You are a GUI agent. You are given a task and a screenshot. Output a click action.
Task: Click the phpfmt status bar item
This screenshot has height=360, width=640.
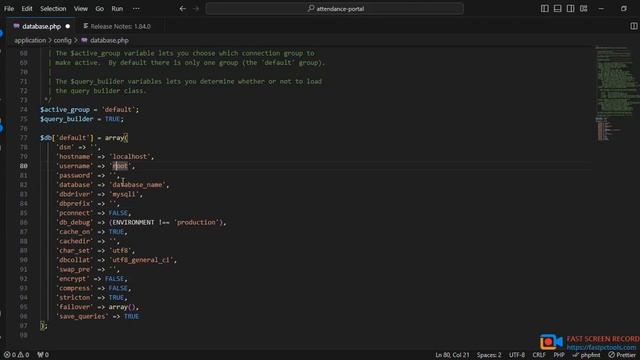pyautogui.click(x=587, y=355)
